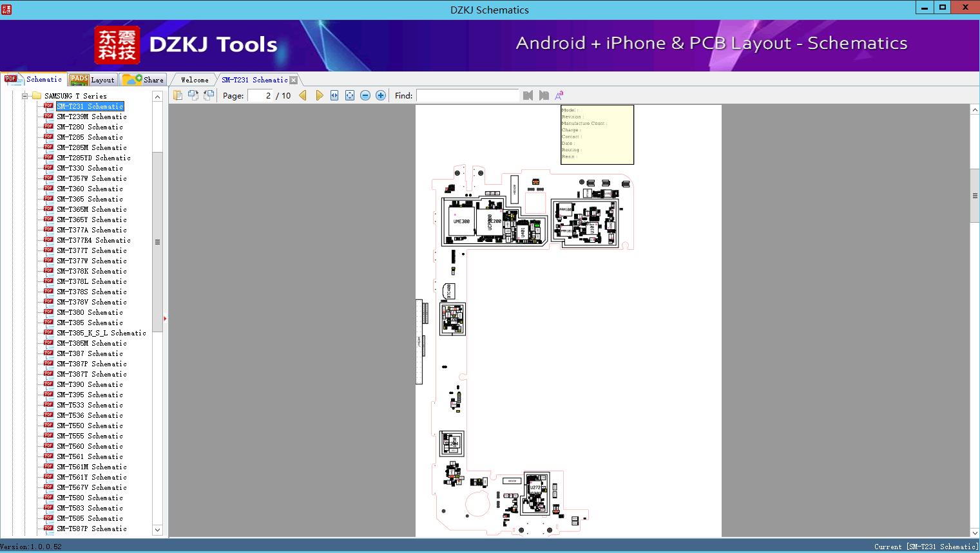
Task: Fit page to width
Action: click(x=334, y=95)
